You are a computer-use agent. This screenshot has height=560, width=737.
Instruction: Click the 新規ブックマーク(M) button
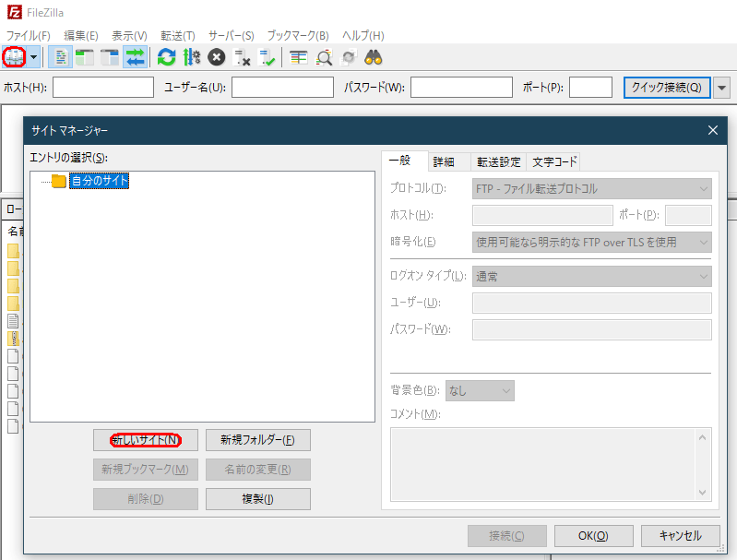(146, 470)
